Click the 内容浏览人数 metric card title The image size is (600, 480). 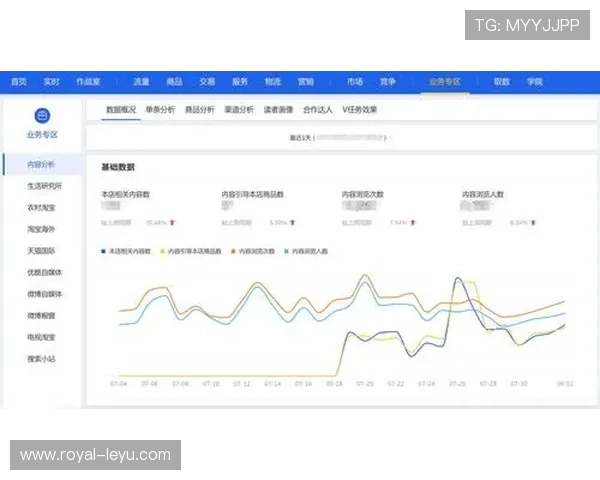483,194
